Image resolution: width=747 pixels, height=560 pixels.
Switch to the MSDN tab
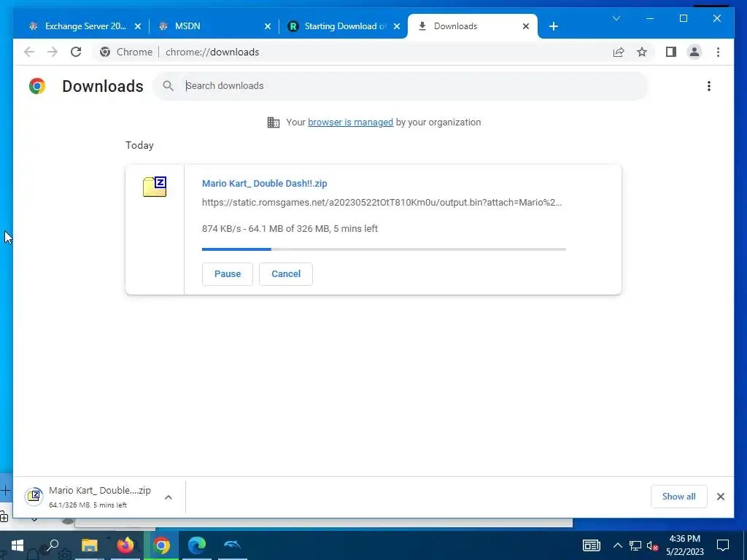[x=214, y=26]
